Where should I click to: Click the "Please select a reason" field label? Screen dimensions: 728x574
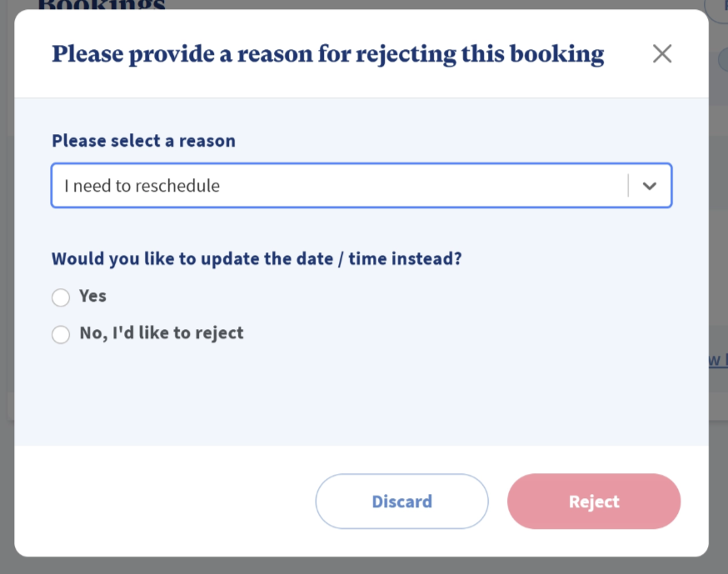(143, 141)
